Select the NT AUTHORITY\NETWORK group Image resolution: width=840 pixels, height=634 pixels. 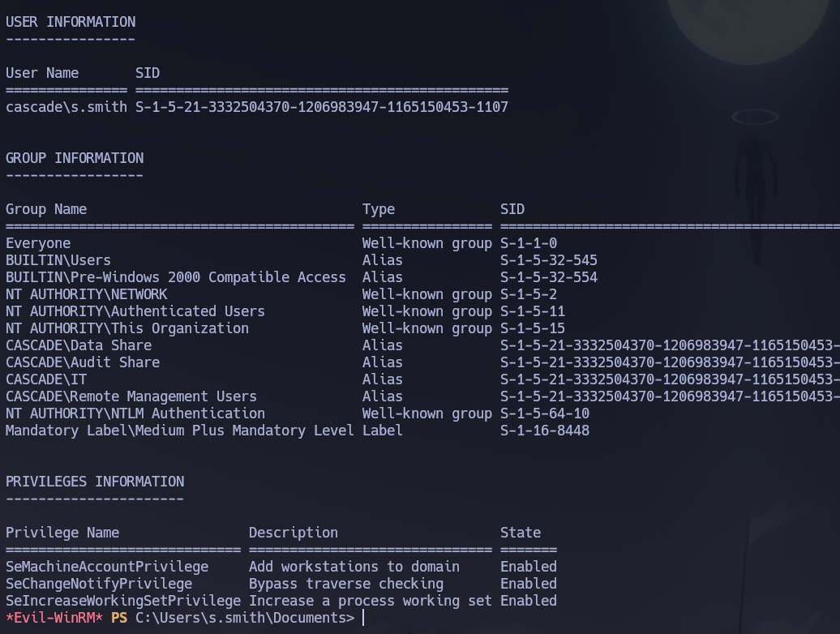click(x=86, y=293)
